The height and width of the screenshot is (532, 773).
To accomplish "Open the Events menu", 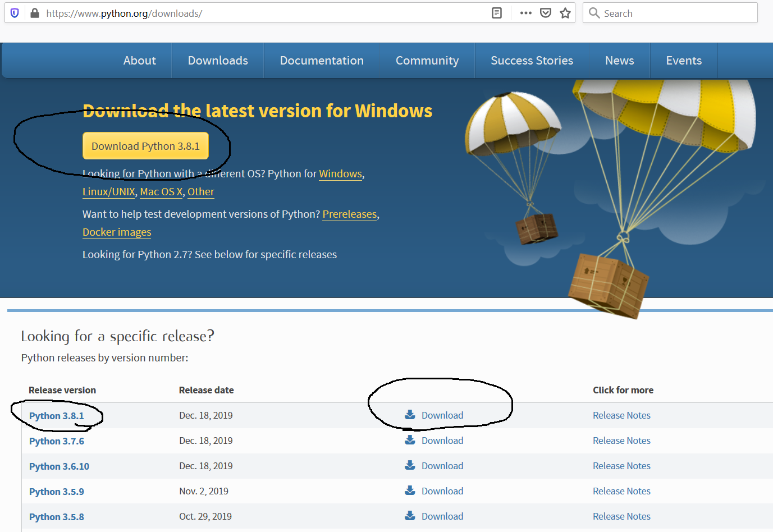I will coord(684,61).
